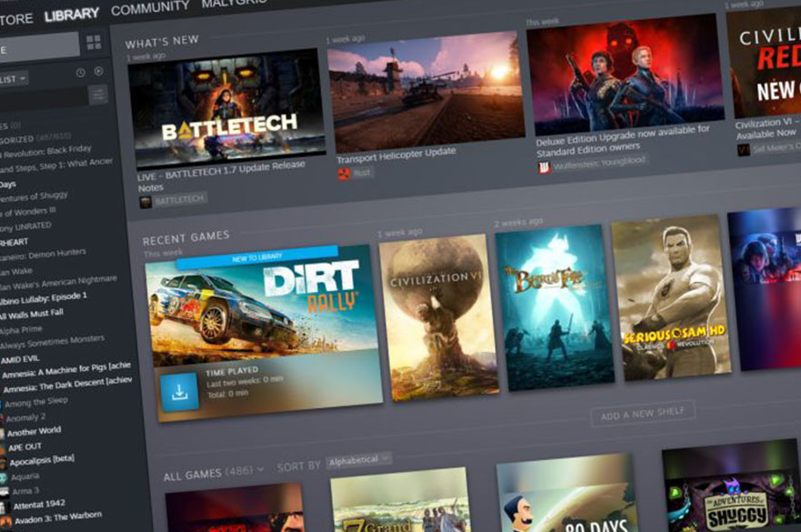The height and width of the screenshot is (532, 801).
Task: Open Transport Helicopter Update news link
Action: (x=395, y=155)
